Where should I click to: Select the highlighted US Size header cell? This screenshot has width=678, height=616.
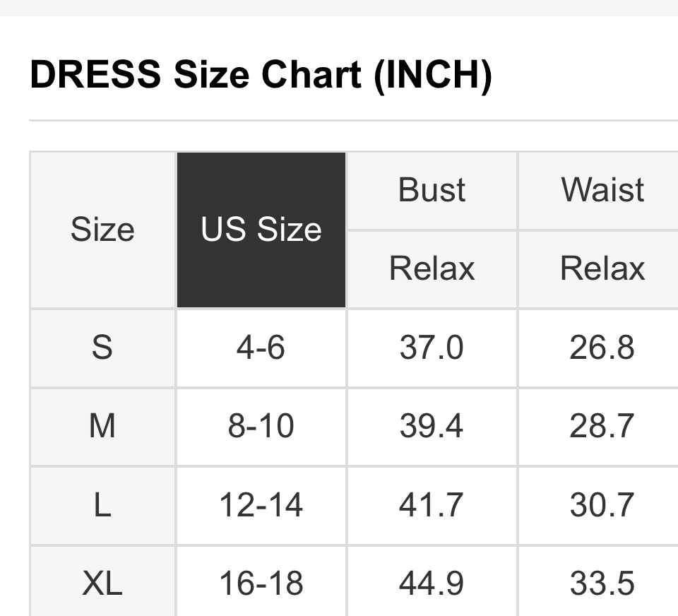[x=261, y=230]
